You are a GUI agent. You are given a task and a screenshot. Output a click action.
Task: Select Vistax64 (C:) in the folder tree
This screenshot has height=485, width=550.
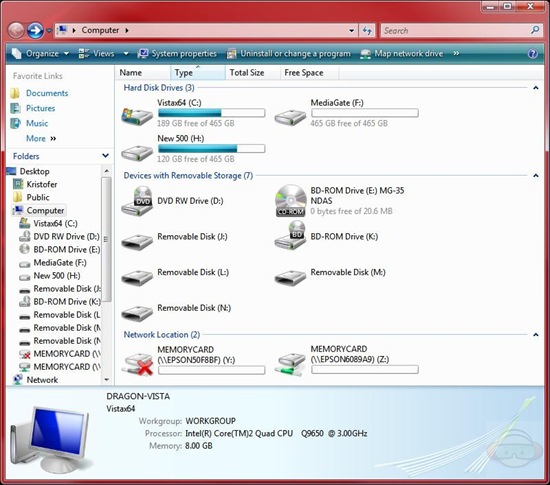tap(55, 223)
